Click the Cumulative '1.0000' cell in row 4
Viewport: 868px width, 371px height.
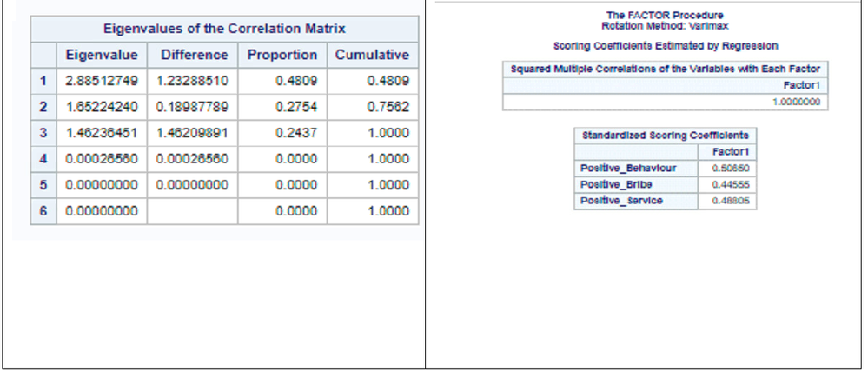coord(373,159)
